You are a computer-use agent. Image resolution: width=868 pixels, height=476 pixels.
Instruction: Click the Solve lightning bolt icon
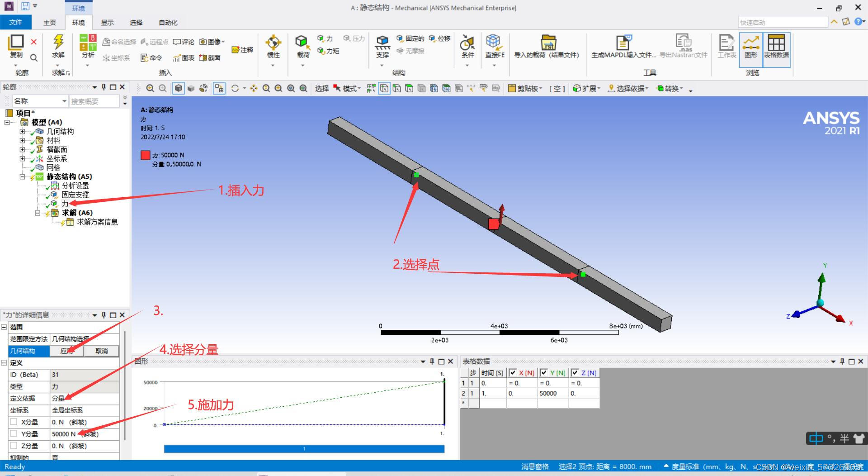58,43
